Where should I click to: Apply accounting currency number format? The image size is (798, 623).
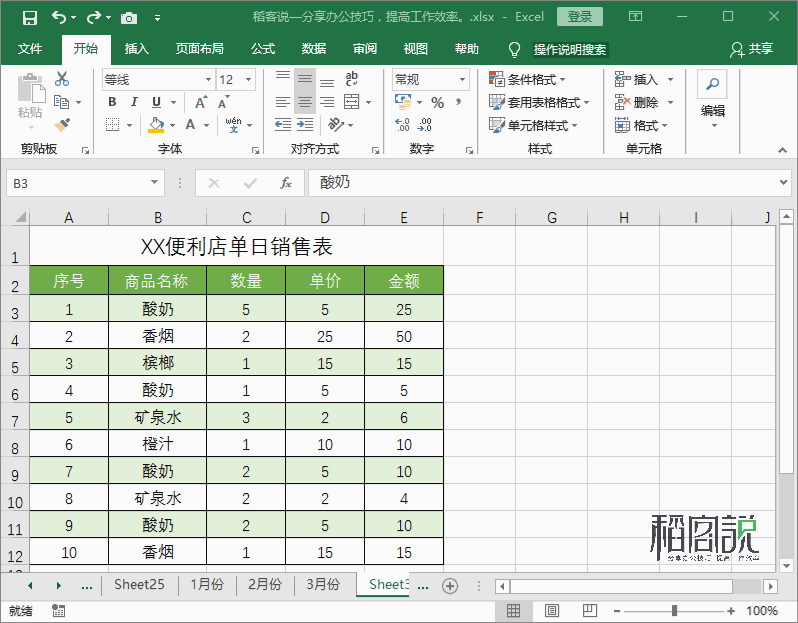pos(403,102)
